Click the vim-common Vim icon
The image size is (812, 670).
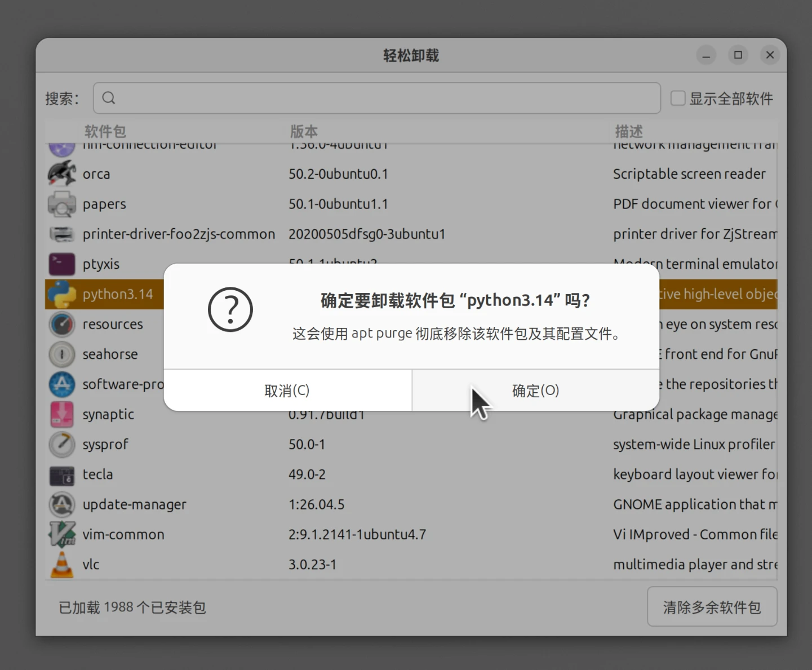(x=62, y=534)
